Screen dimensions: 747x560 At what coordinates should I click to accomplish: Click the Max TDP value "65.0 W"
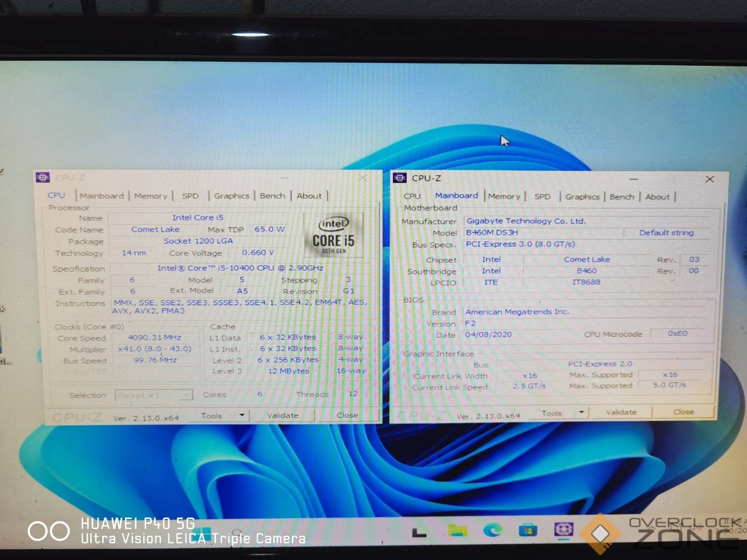[x=270, y=229]
